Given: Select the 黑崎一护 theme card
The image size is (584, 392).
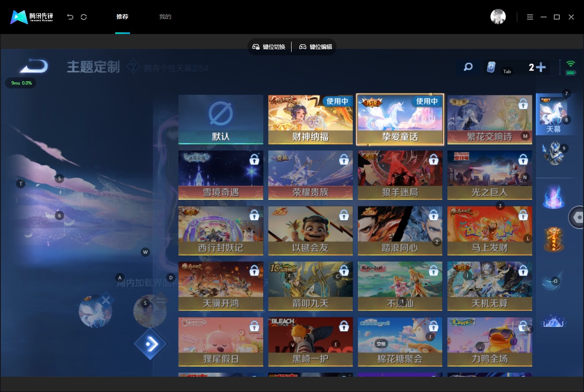Looking at the screenshot, I should (311, 342).
